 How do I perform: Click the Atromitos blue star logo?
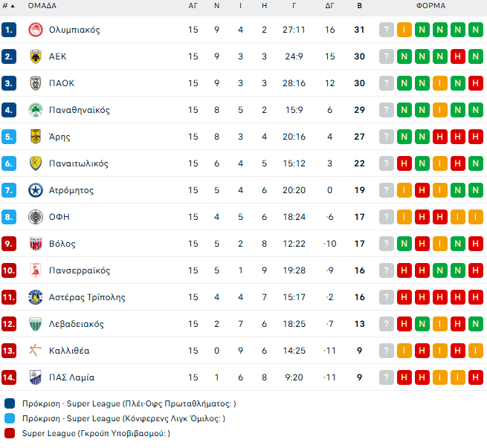[x=35, y=190]
